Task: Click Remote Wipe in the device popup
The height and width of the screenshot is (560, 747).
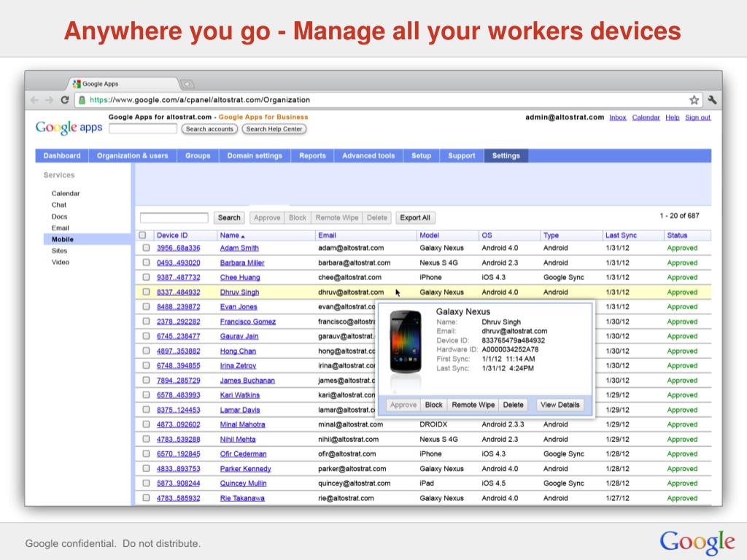Action: (x=473, y=405)
